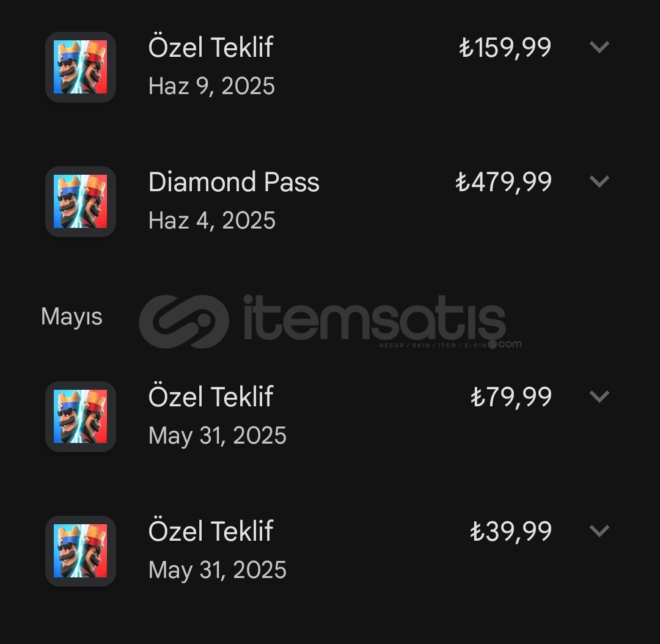Screen dimensions: 660x644
Task: Select May 31 date under the ₺39,99 offer
Action: tap(218, 570)
